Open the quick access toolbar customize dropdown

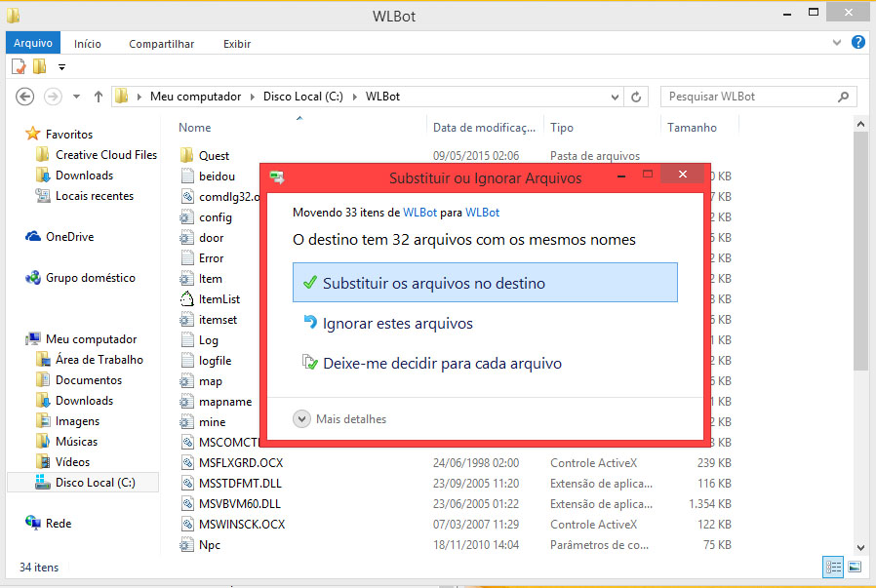pyautogui.click(x=62, y=67)
